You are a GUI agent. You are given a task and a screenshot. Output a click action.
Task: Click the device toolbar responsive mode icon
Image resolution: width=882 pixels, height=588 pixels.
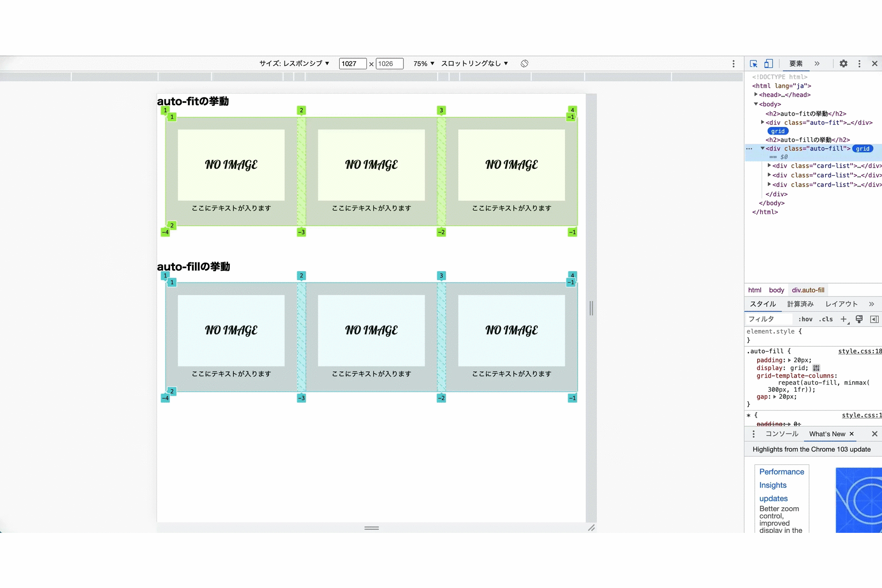pos(769,64)
